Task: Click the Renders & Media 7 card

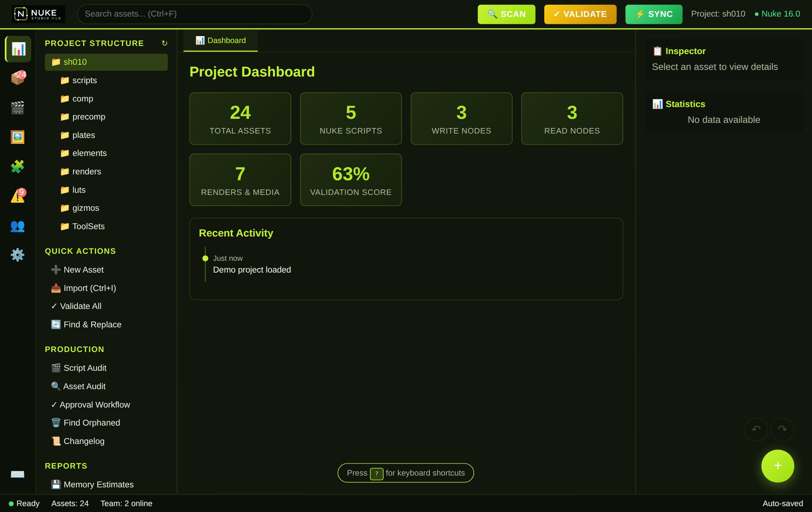Action: pyautogui.click(x=240, y=180)
